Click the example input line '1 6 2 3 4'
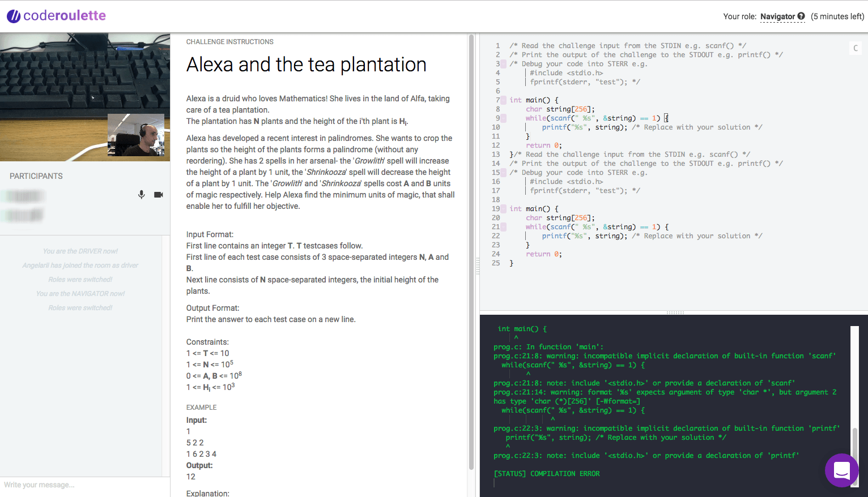Screen dimensions: 868x497 pyautogui.click(x=201, y=454)
